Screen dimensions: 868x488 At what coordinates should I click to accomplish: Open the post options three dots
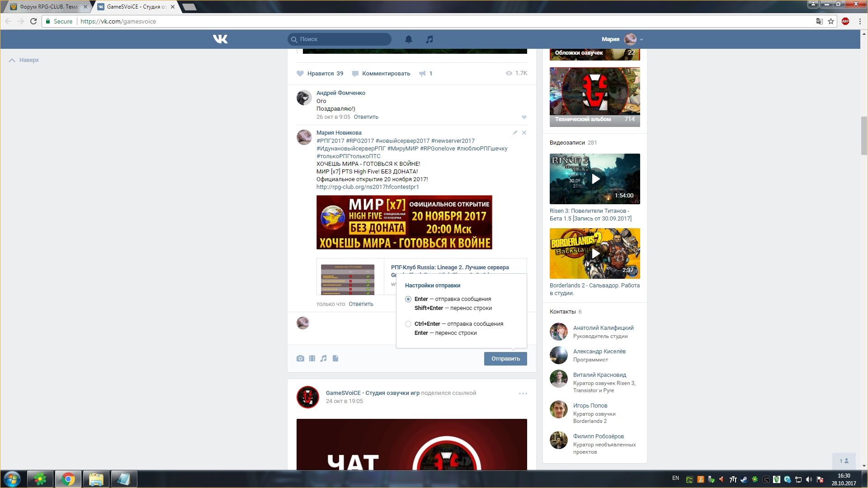coord(523,394)
